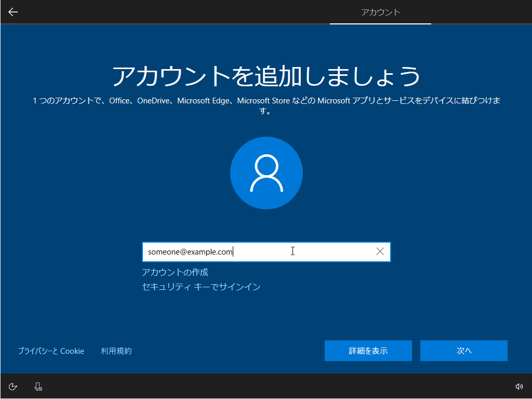The image size is (532, 399).
Task: Open the 利用規約 link
Action: tap(116, 351)
